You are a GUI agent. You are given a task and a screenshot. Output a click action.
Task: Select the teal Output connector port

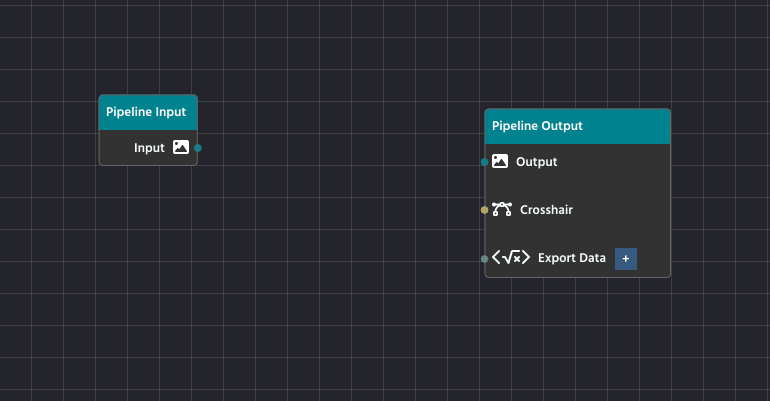click(485, 161)
